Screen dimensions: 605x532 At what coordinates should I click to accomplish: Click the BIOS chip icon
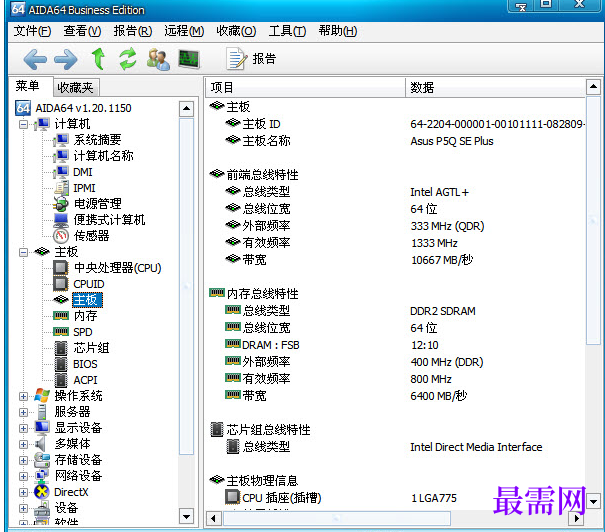point(61,364)
